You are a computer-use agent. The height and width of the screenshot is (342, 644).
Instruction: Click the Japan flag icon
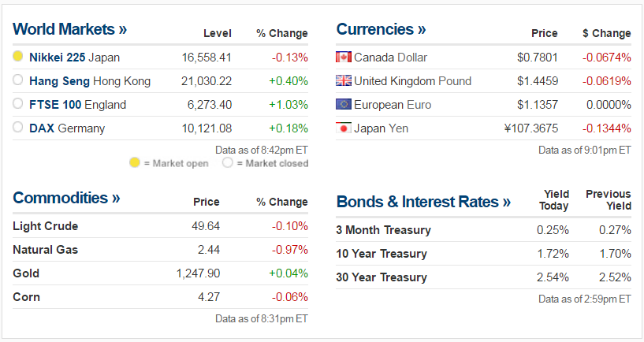point(343,128)
